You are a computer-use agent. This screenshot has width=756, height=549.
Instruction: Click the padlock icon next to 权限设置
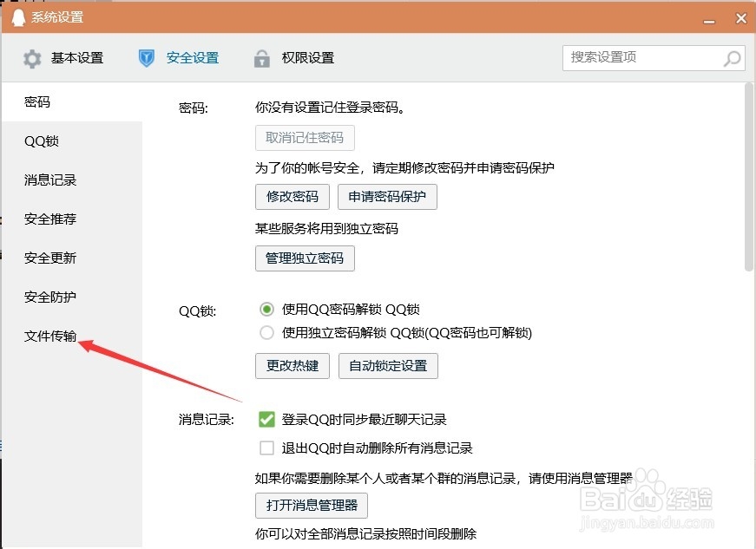(x=261, y=58)
